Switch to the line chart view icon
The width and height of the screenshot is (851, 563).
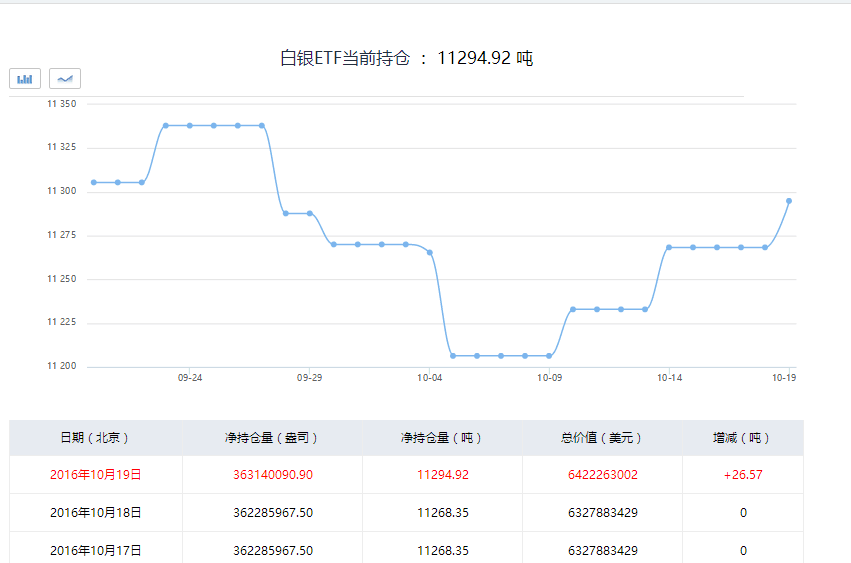coord(65,79)
